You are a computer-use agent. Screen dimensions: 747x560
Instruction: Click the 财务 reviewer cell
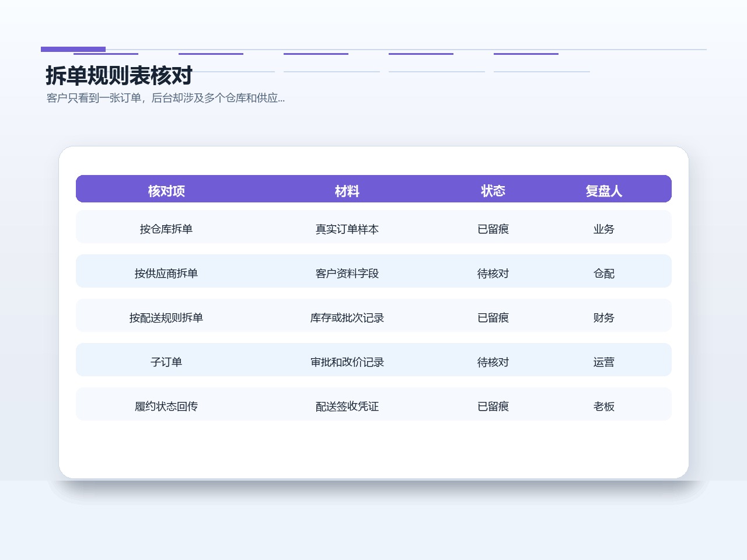(x=604, y=318)
